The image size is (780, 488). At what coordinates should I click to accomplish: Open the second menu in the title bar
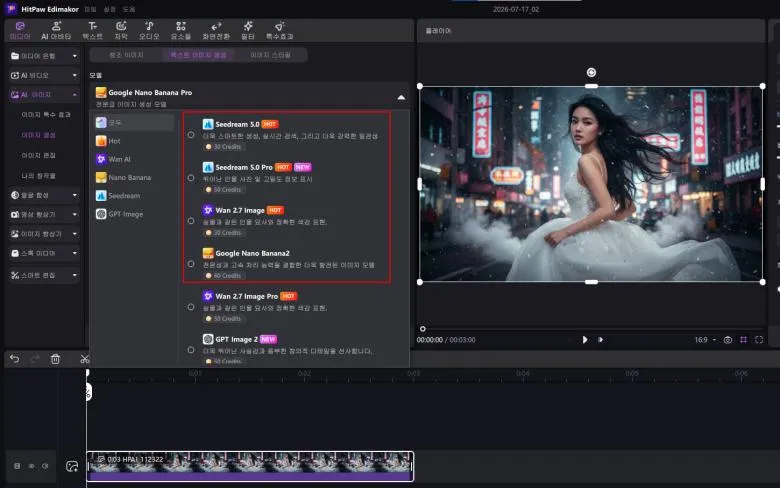click(x=109, y=9)
